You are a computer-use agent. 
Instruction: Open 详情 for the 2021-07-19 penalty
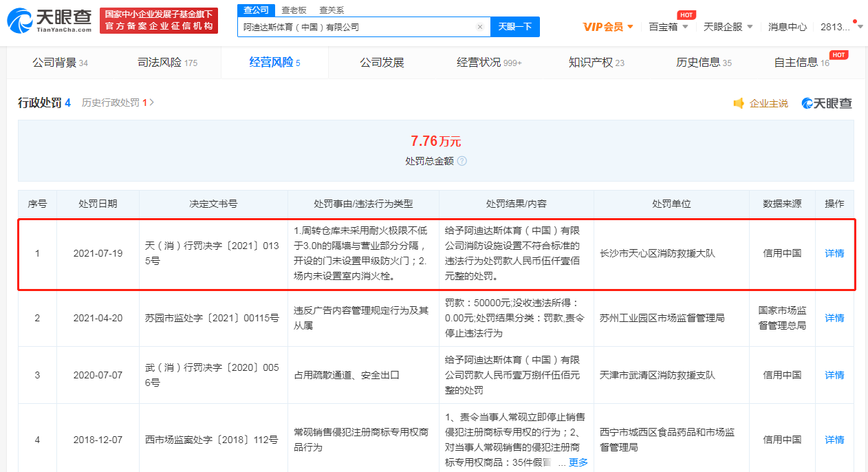834,253
